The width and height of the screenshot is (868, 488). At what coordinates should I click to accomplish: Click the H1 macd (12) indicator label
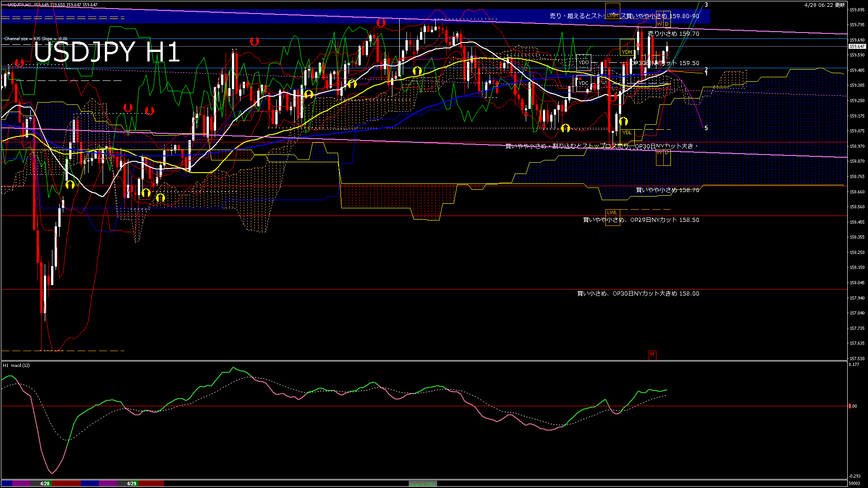click(16, 365)
